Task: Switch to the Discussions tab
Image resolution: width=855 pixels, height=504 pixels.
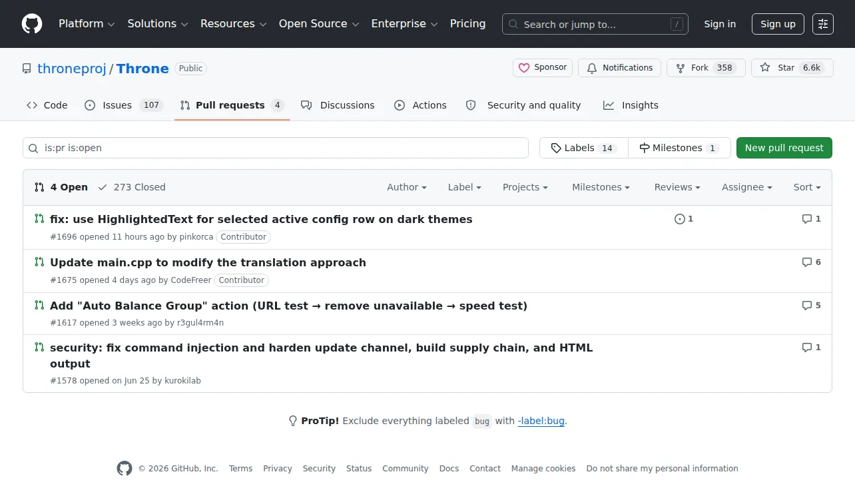Action: (x=338, y=105)
